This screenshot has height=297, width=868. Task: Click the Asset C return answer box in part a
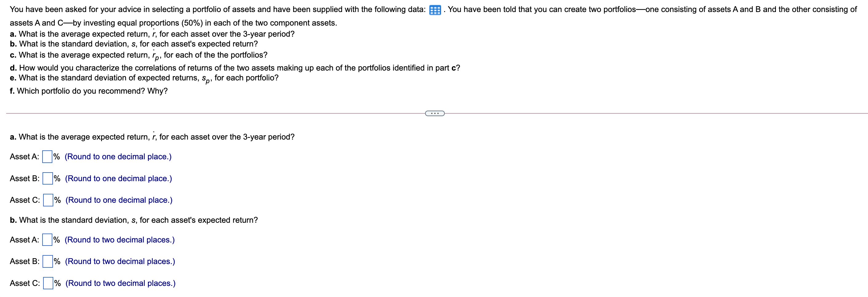tap(49, 200)
